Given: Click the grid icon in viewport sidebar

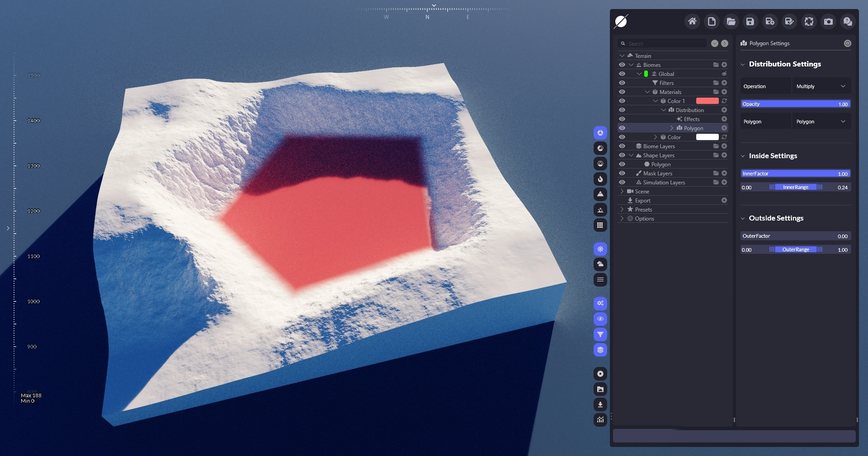Looking at the screenshot, I should coord(600,225).
